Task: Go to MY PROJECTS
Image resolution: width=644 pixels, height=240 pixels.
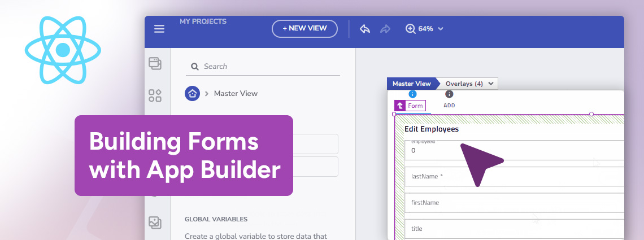Action: 203,21
